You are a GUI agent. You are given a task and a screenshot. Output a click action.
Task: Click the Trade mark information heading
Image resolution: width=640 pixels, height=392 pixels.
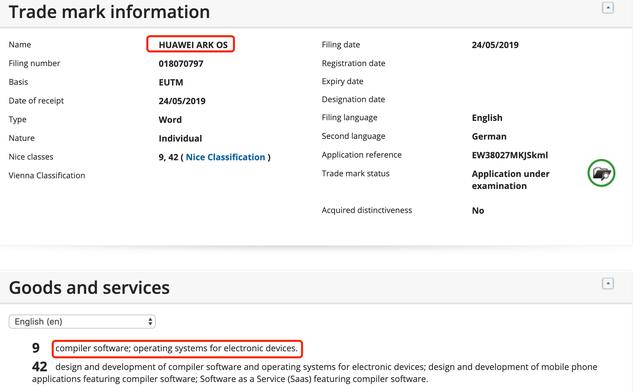point(109,12)
